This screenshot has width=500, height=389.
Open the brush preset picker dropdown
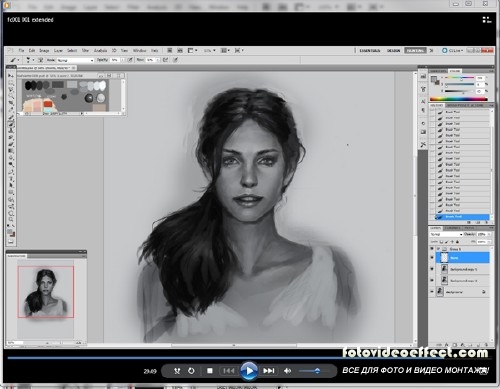point(30,60)
